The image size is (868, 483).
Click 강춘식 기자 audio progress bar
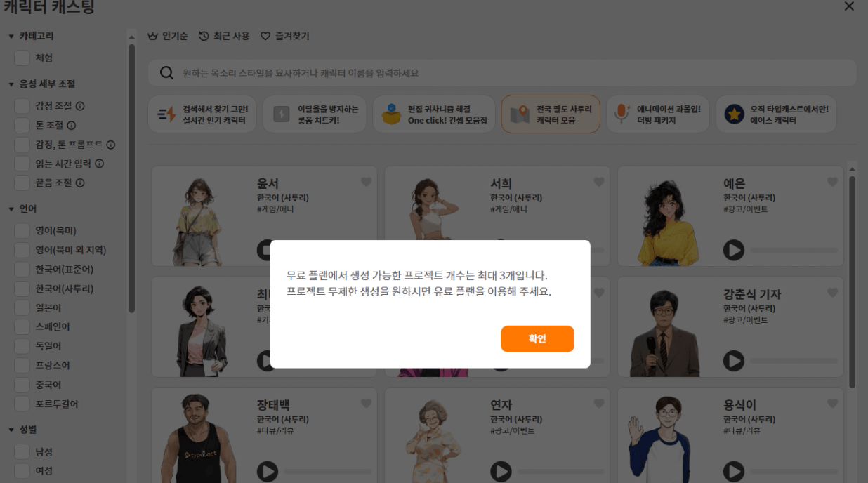794,361
